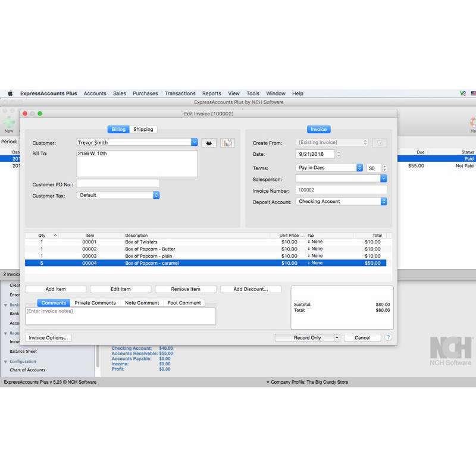This screenshot has width=476, height=476.
Task: Click the help question mark icon
Action: click(389, 337)
